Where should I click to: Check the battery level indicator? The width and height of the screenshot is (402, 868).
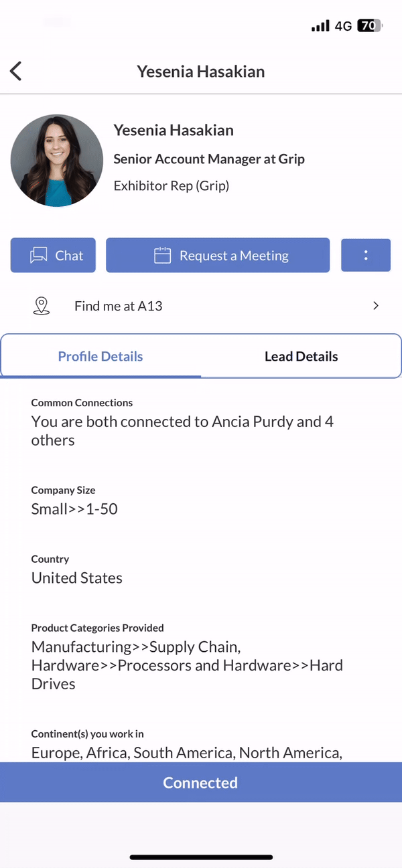369,26
